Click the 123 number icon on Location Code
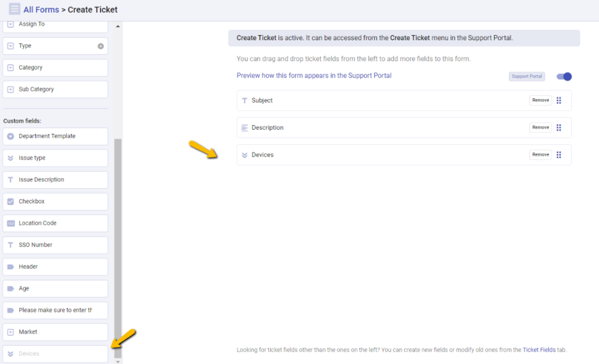599x364 pixels. click(10, 223)
